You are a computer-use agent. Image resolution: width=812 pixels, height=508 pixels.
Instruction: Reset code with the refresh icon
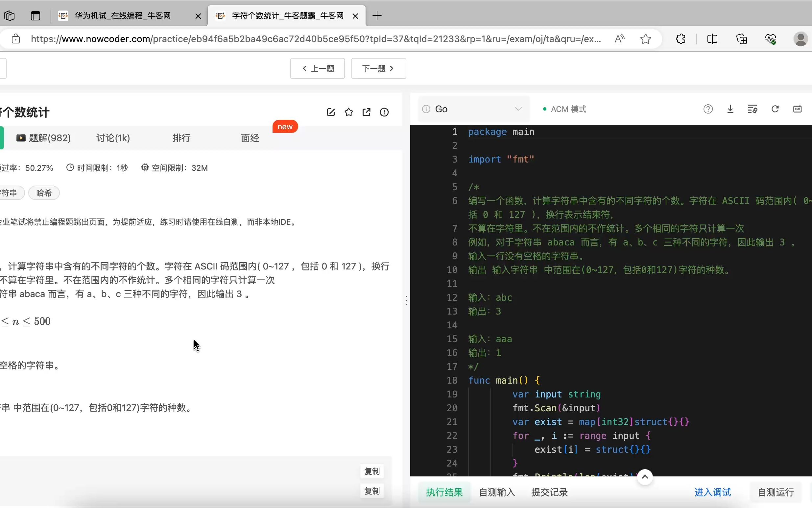click(x=775, y=109)
